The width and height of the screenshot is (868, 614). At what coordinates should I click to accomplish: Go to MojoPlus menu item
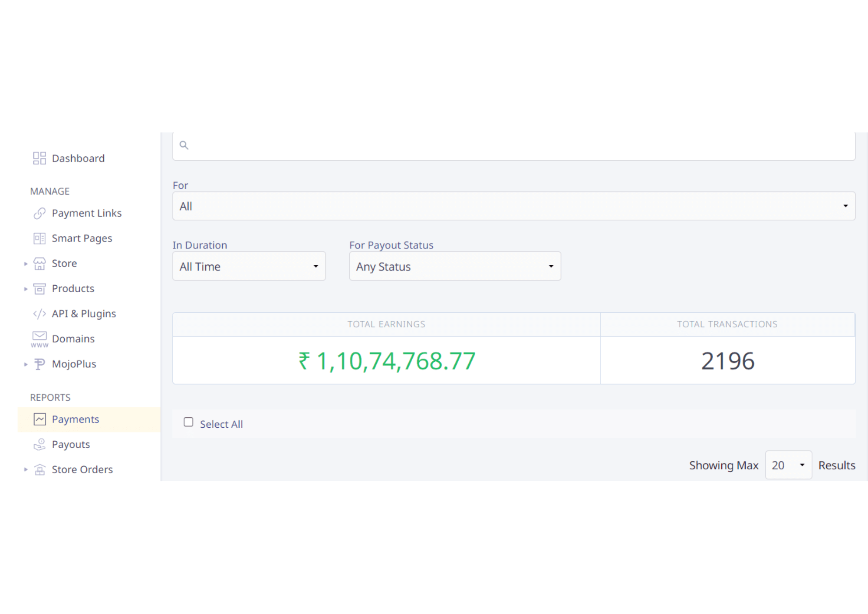(x=74, y=364)
